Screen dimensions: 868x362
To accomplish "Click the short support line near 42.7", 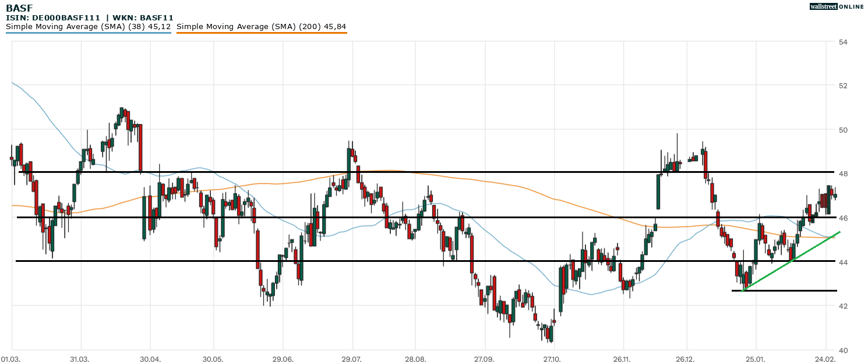I will point(784,290).
